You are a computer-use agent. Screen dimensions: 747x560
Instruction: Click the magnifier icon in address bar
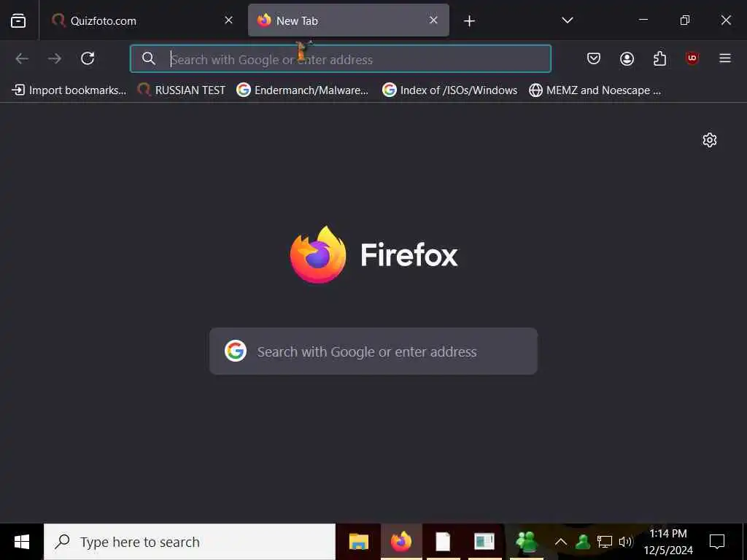(149, 58)
